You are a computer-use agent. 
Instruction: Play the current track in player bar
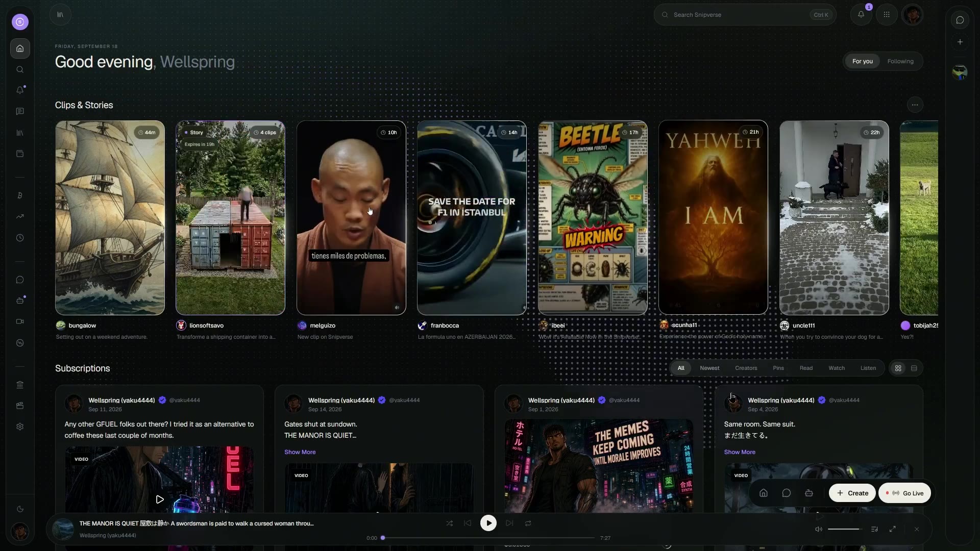pyautogui.click(x=488, y=523)
